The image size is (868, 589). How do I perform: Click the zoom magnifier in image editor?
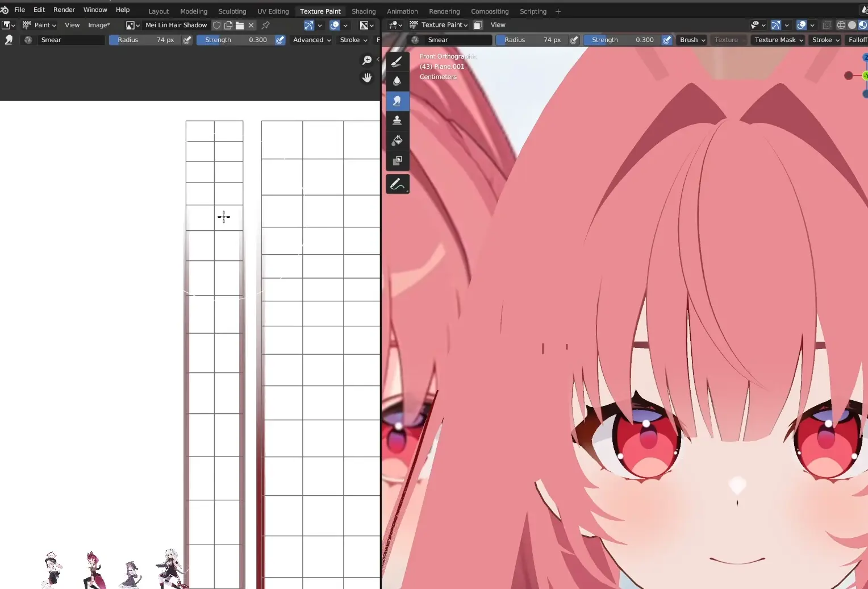coord(367,60)
